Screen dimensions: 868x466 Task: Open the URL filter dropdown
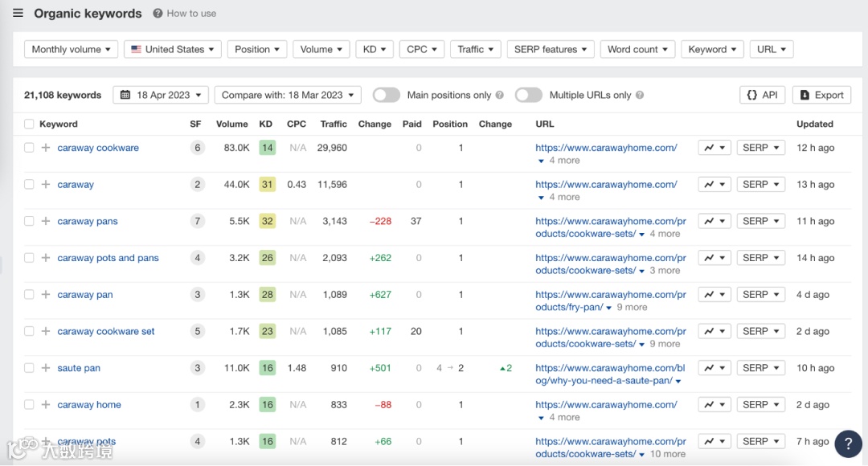click(x=772, y=49)
